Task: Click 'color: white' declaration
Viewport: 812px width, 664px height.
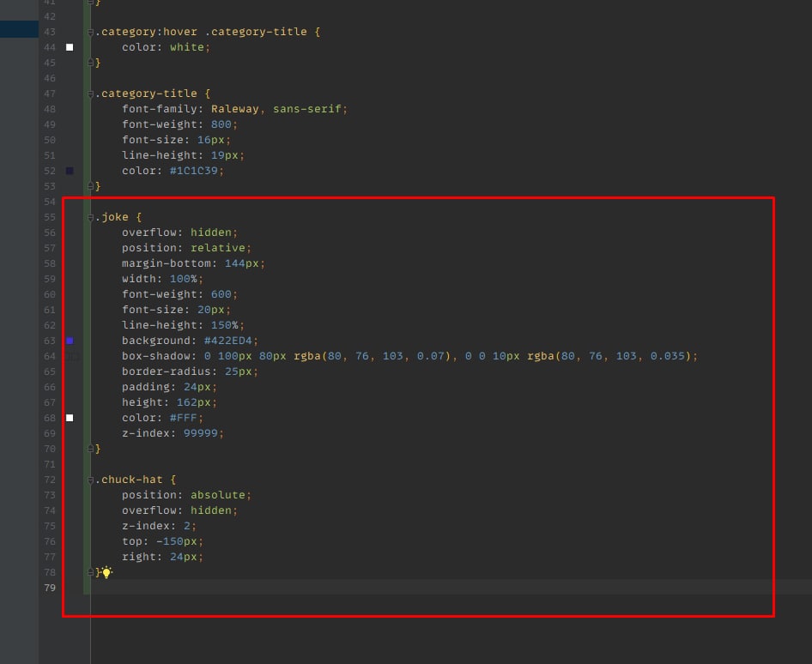Action: point(166,47)
